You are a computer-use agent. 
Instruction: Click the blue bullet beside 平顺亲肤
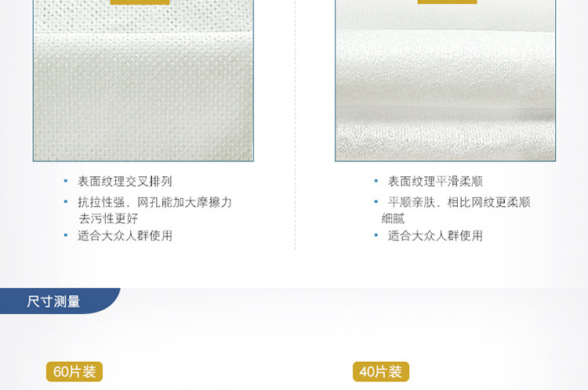(x=376, y=201)
